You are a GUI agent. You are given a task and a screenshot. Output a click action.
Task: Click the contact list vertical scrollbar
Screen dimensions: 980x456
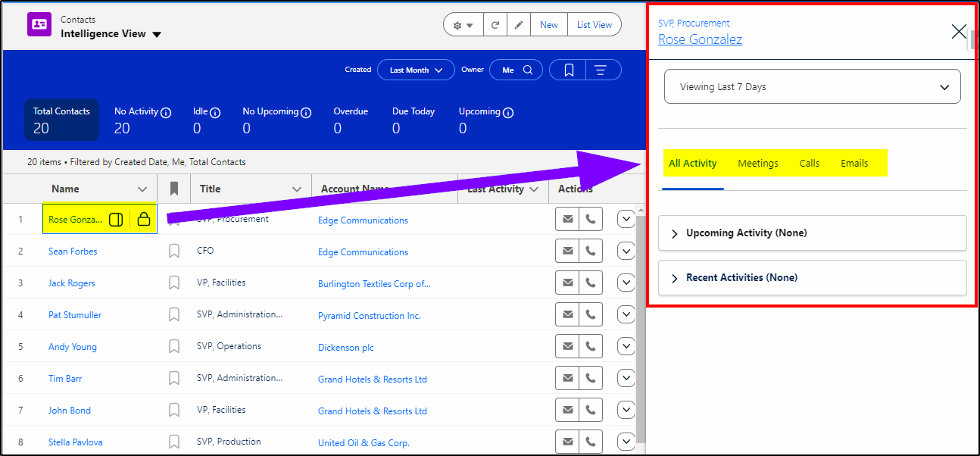[641, 326]
